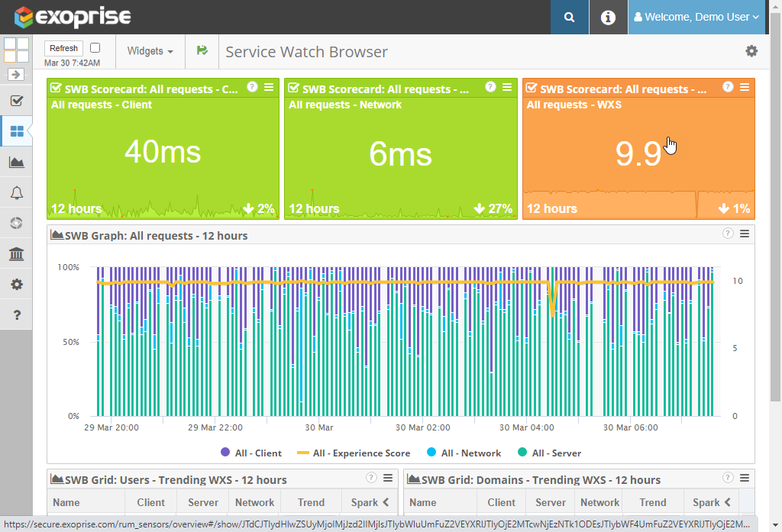The image size is (782, 532).
Task: Click the Refresh button
Action: click(63, 48)
